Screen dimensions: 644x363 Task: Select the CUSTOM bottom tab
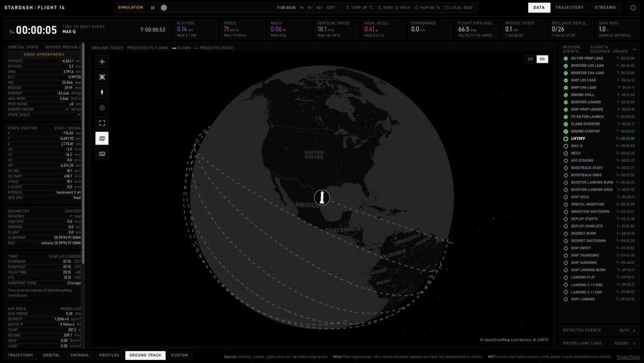click(179, 355)
